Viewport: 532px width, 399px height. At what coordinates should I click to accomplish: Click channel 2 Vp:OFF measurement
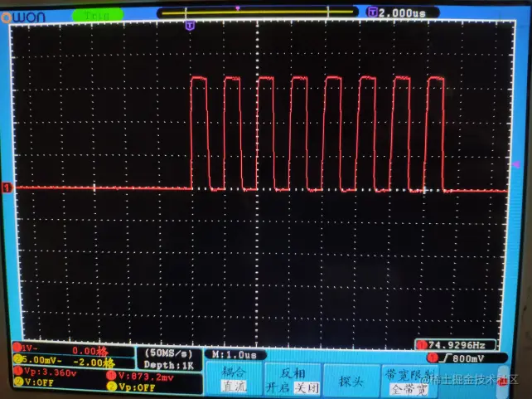coord(137,387)
